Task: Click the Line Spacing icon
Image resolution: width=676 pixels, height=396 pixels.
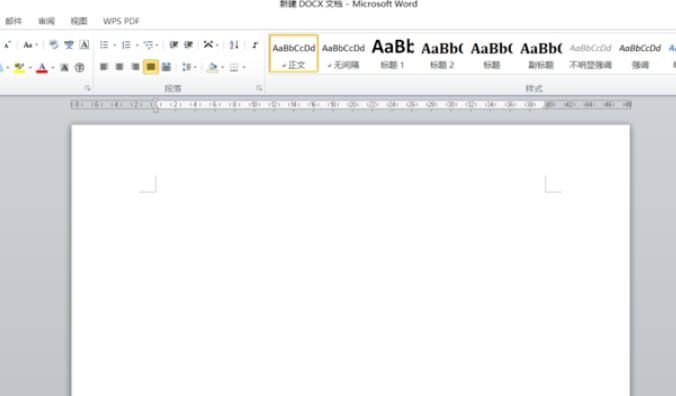Action: coord(186,67)
